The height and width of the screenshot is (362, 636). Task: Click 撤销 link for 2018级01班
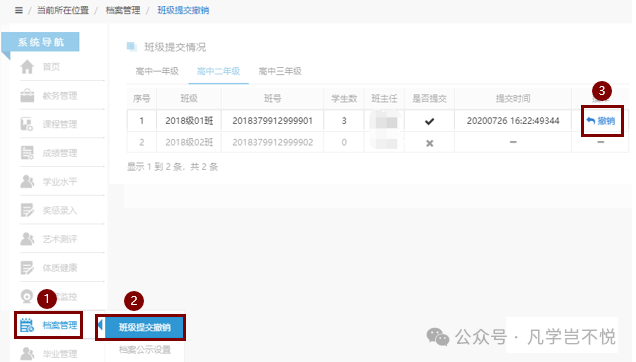tap(601, 121)
